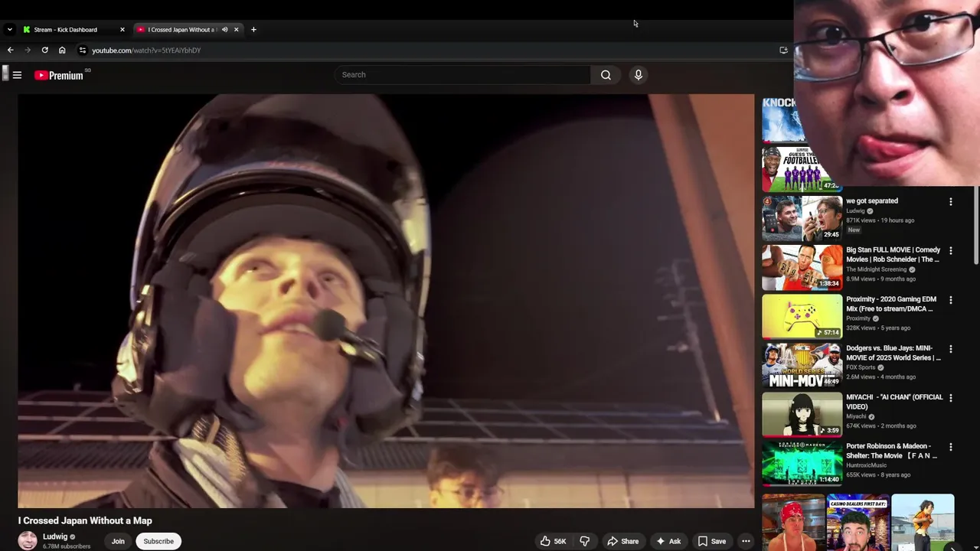
Task: Play Big Stan FULL MOVIE thumbnail
Action: tap(802, 267)
